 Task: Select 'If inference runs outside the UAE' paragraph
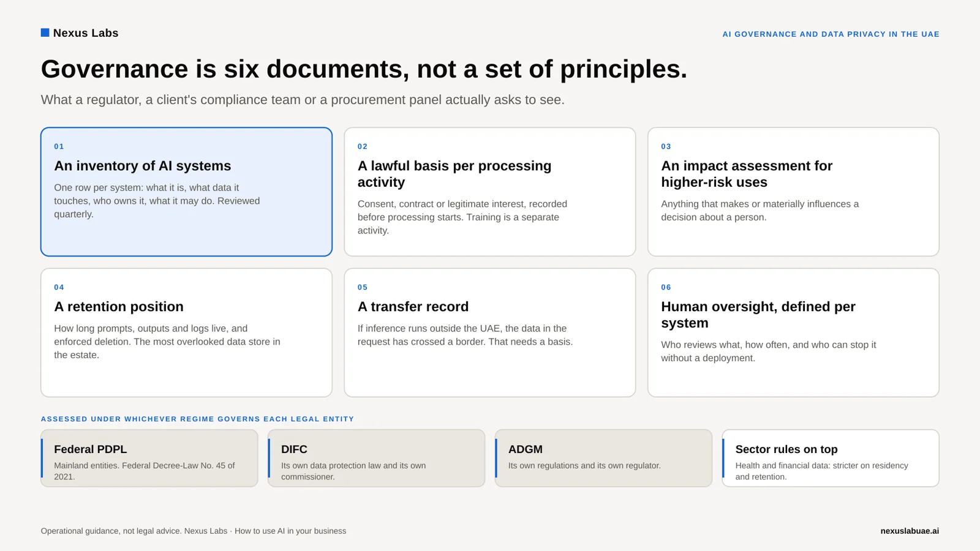465,335
